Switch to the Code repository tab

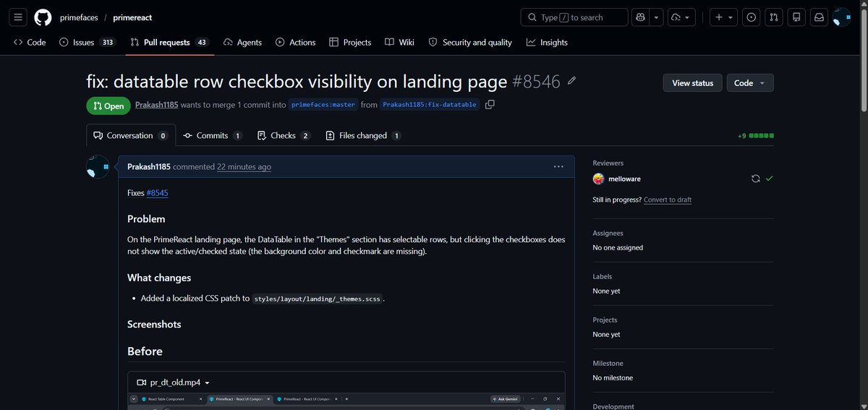point(30,43)
